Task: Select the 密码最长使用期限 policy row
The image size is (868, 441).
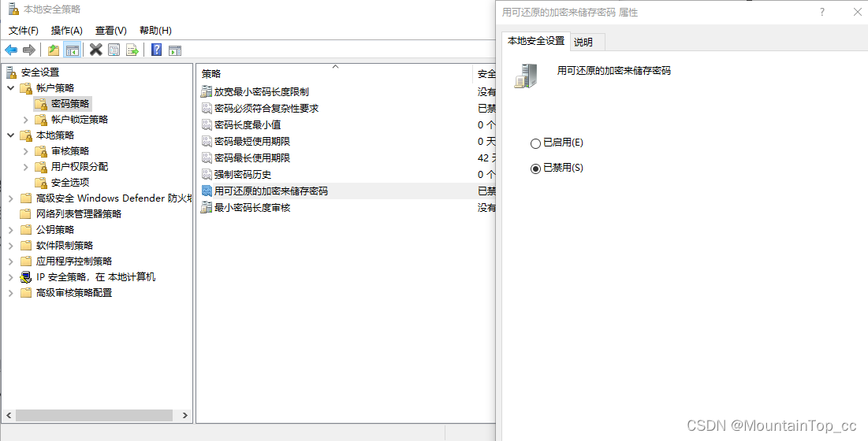Action: (x=348, y=158)
